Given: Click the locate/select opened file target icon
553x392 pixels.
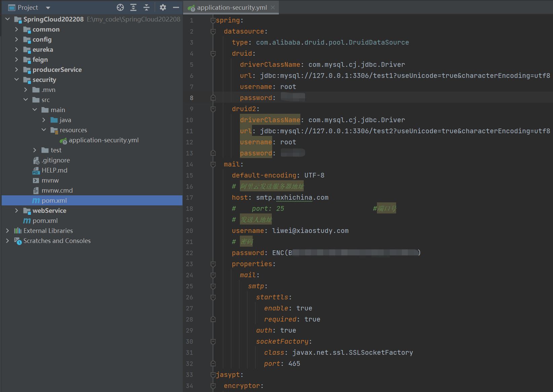Looking at the screenshot, I should (120, 7).
